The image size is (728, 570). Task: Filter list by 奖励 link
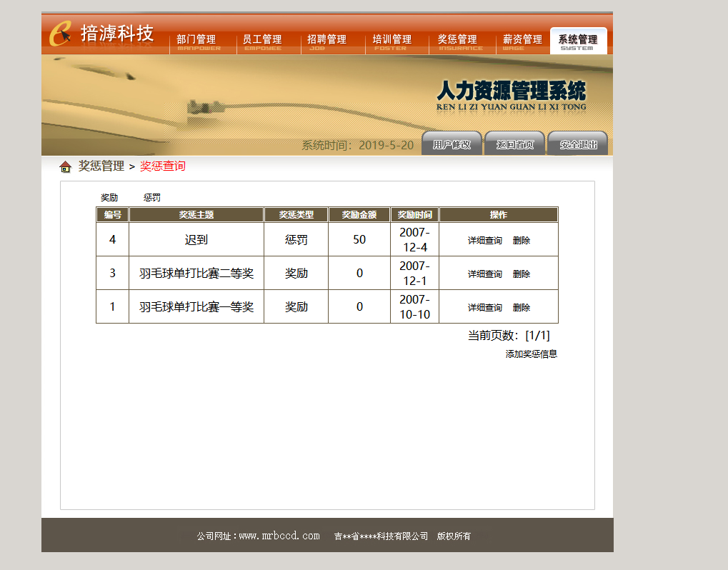pyautogui.click(x=109, y=198)
